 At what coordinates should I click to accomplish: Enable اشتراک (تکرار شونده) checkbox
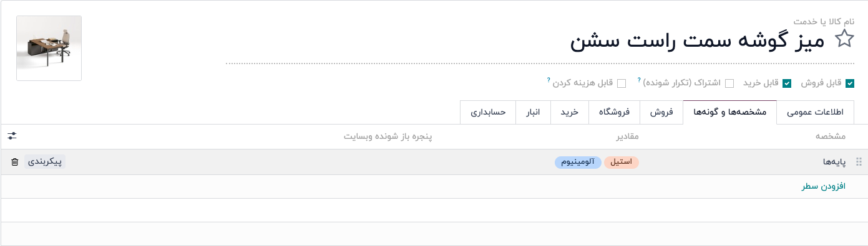click(729, 83)
